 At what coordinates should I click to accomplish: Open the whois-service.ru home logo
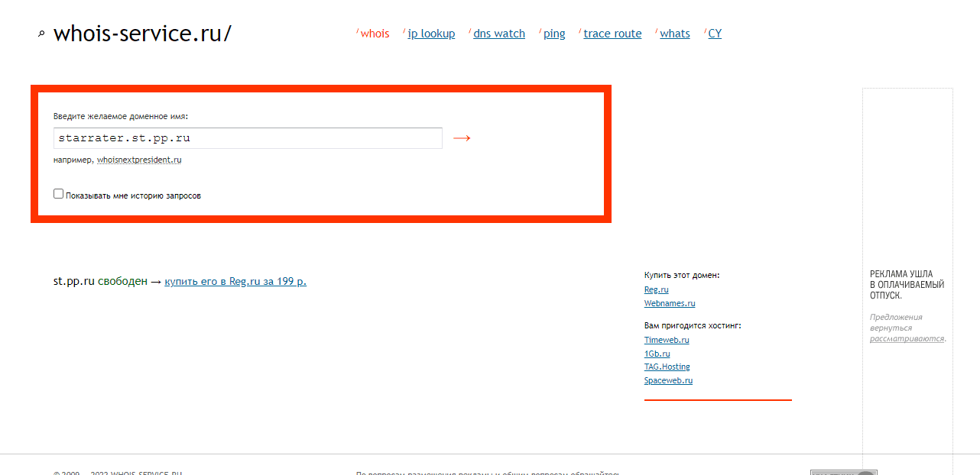142,34
